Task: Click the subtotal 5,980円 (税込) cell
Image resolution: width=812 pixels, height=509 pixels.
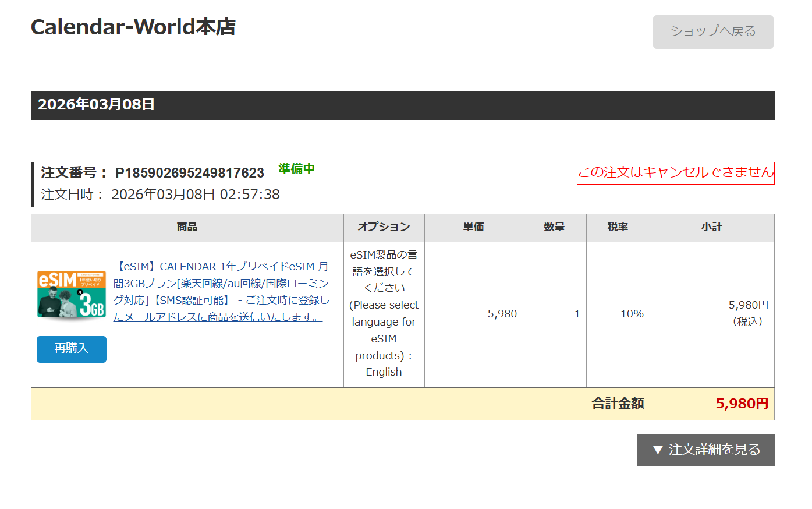Action: point(712,314)
